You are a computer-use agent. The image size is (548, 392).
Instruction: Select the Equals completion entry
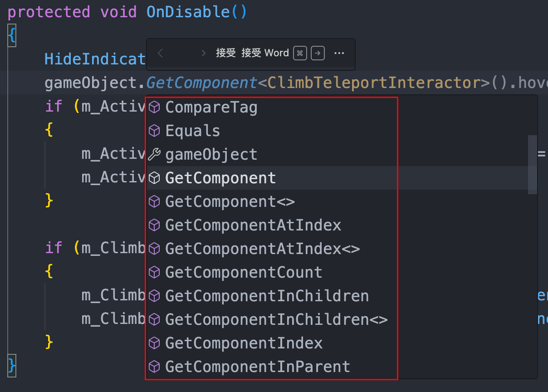point(192,130)
